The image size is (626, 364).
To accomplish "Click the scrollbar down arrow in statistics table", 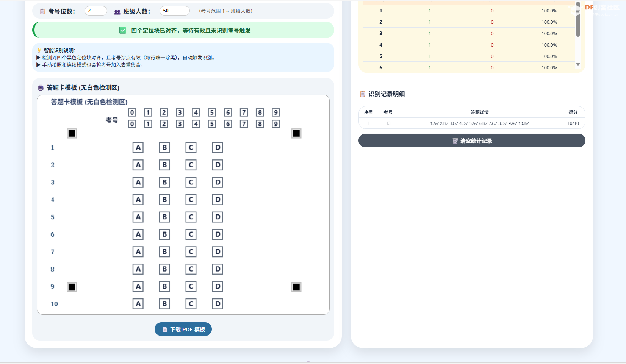I will (578, 64).
